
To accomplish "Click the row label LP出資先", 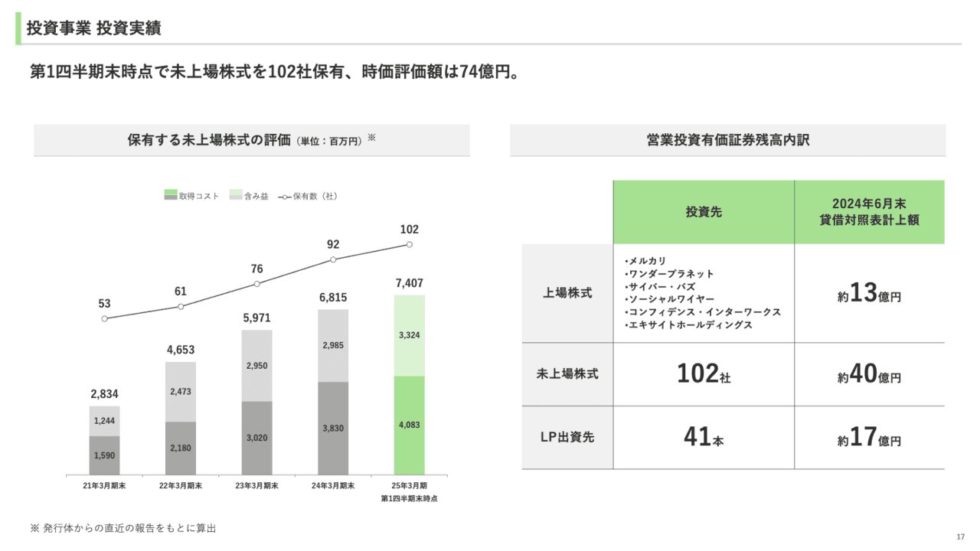I will pyautogui.click(x=567, y=438).
